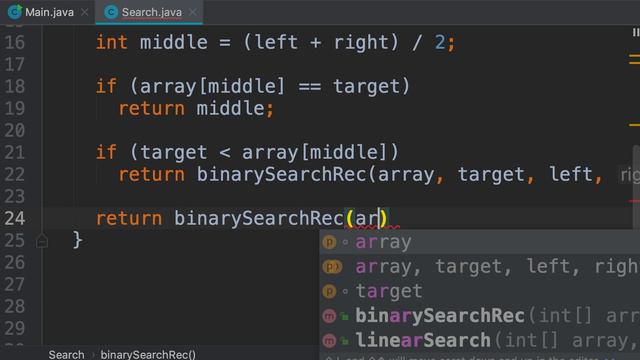Click line number 18 in the gutter
This screenshot has height=360, width=640.
15,87
